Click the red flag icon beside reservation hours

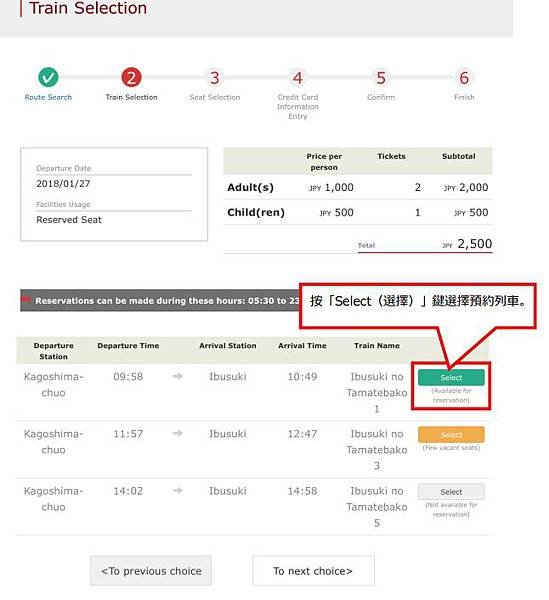click(27, 299)
